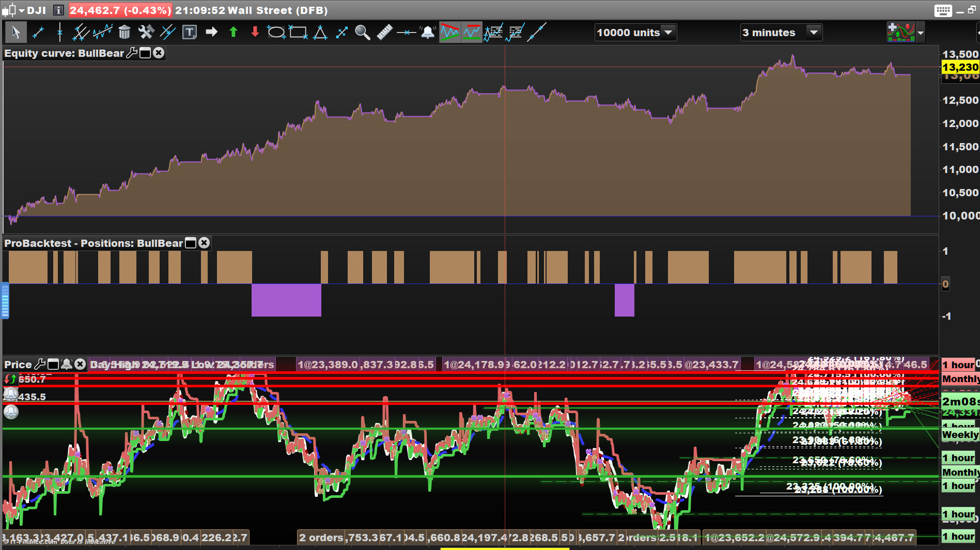Open Equity curve BullBear wrench settings

[132, 53]
